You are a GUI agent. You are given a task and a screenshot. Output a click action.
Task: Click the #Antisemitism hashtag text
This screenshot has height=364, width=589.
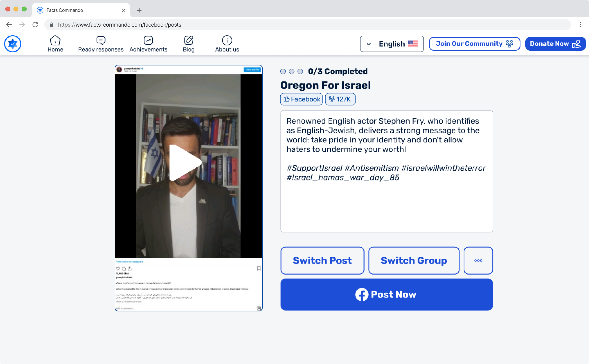372,168
